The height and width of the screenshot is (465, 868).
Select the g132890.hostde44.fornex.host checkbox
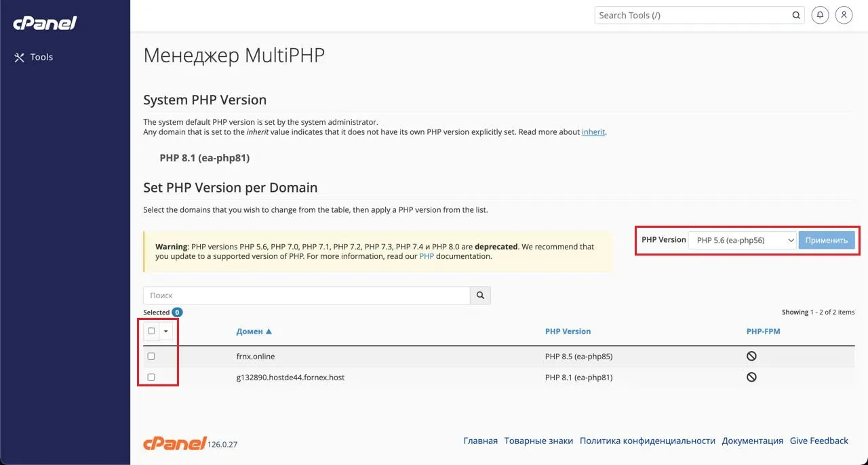click(x=151, y=377)
